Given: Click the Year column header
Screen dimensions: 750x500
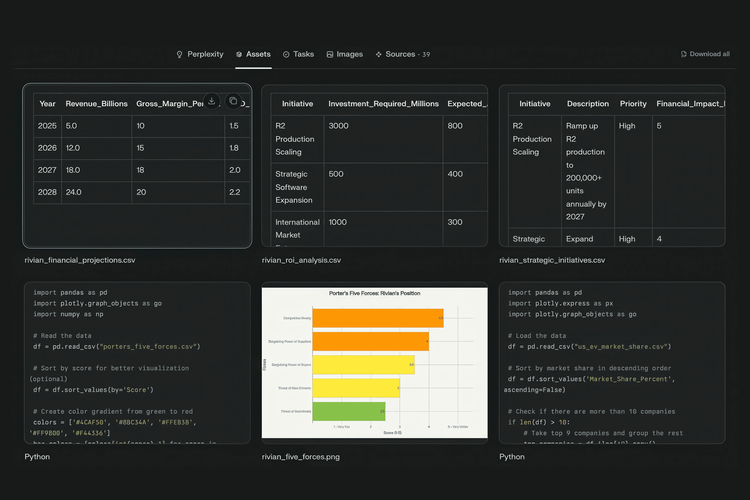Looking at the screenshot, I should [47, 104].
